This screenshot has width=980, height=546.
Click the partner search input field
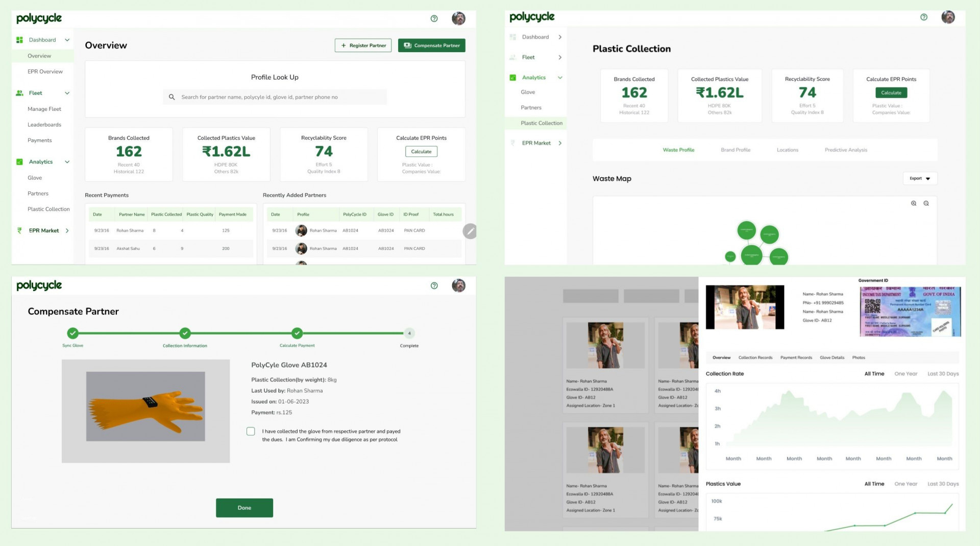coord(281,97)
